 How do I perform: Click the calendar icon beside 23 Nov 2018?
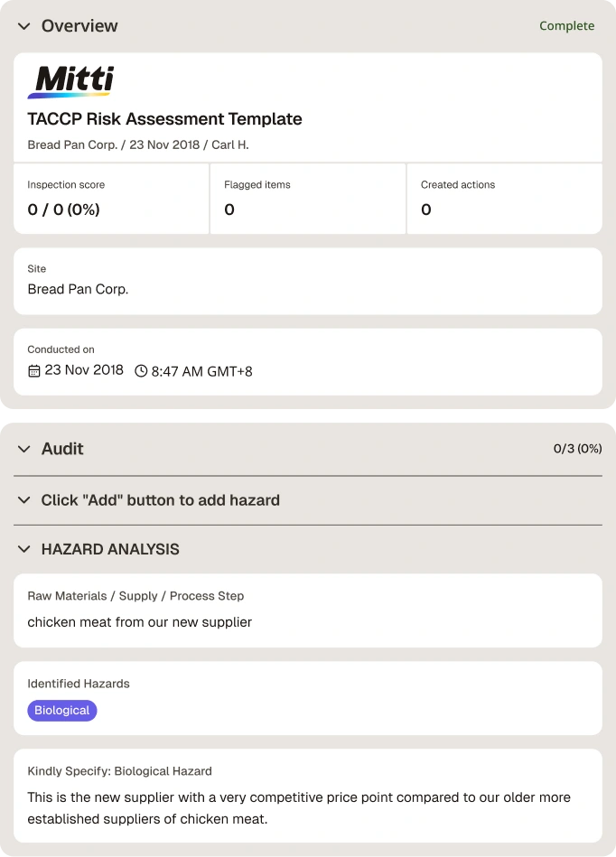point(34,371)
